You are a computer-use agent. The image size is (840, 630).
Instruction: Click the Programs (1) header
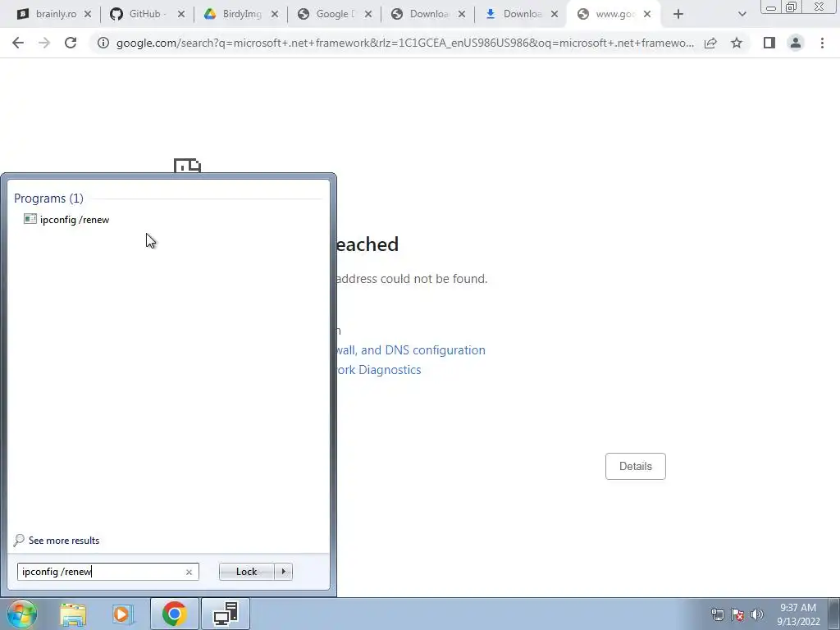(x=48, y=199)
